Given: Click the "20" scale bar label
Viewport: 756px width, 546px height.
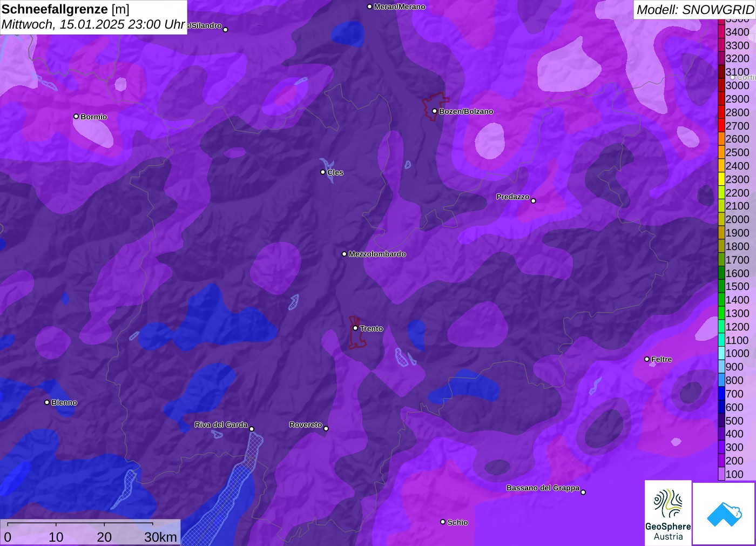Looking at the screenshot, I should [x=104, y=537].
